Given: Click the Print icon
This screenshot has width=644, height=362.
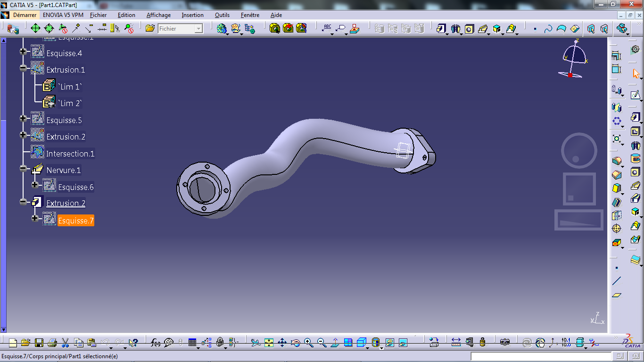Looking at the screenshot, I should (52, 343).
